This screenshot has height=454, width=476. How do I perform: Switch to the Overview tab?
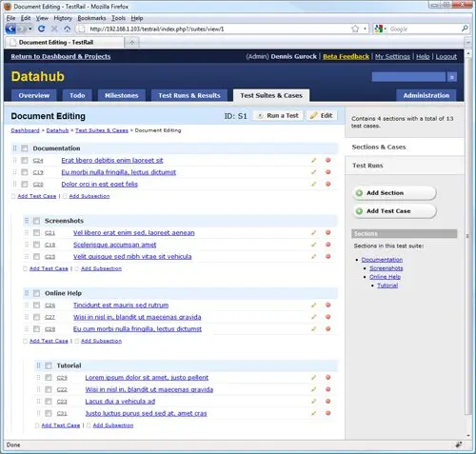coord(34,95)
